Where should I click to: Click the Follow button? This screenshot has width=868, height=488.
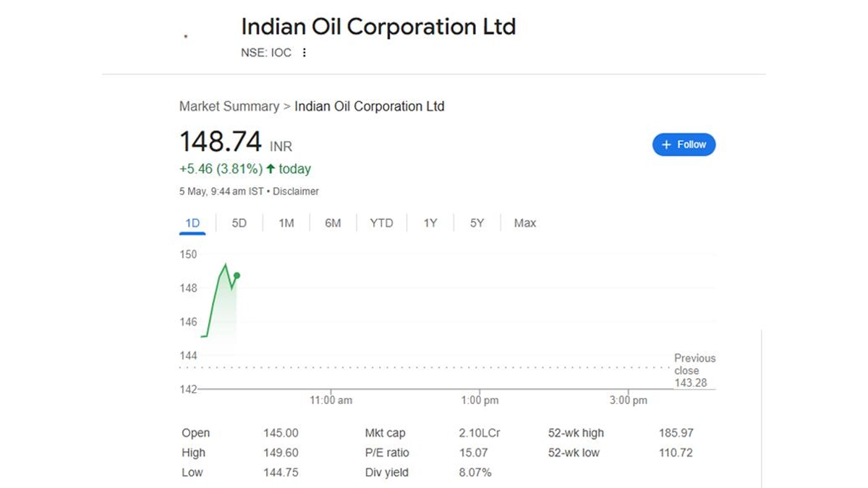click(x=684, y=145)
